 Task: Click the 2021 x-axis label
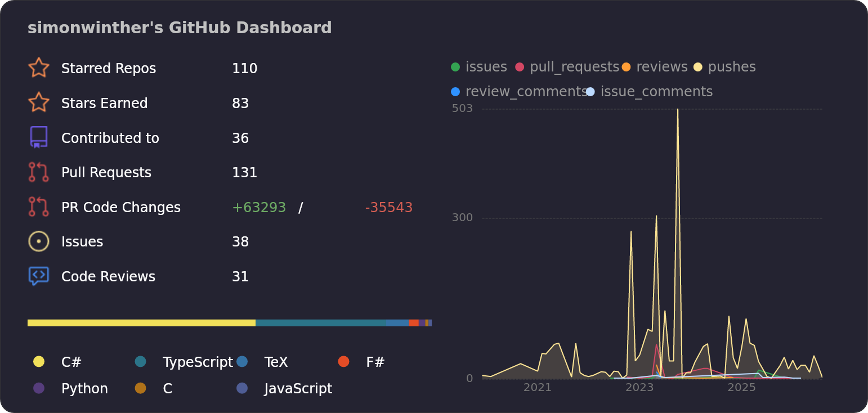pyautogui.click(x=538, y=388)
